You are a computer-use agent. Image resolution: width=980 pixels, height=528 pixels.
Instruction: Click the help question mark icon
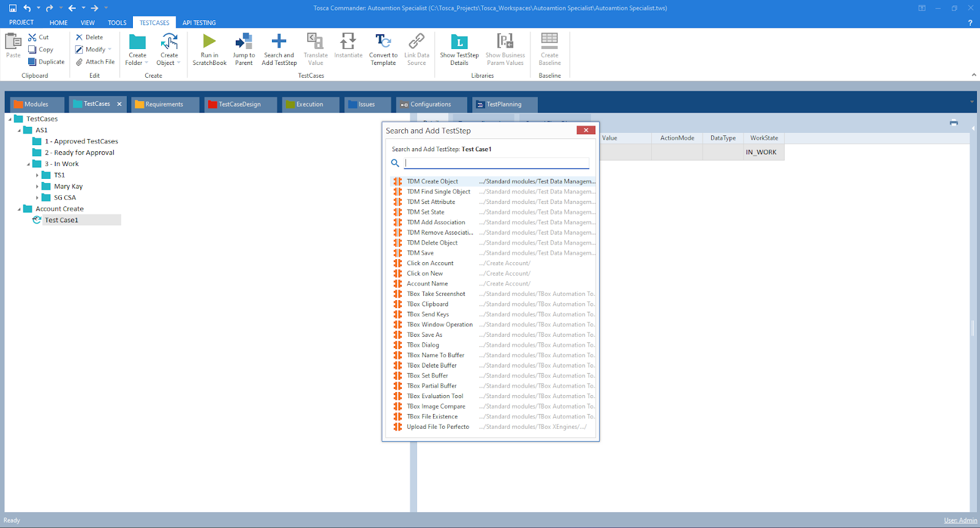click(970, 23)
